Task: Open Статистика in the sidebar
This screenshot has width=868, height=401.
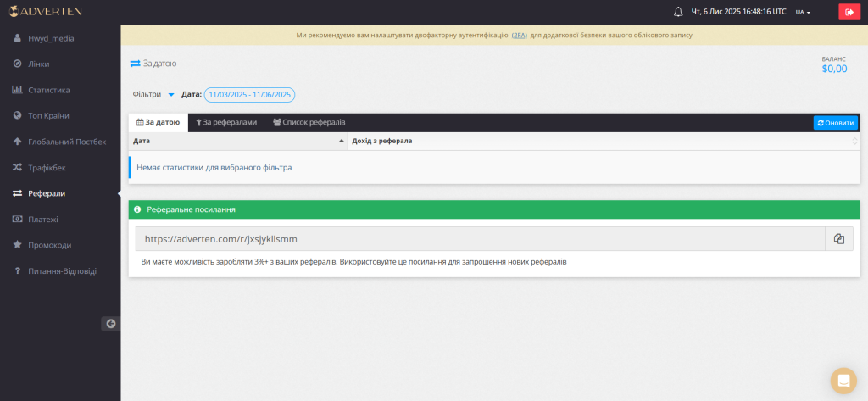Action: [x=48, y=90]
